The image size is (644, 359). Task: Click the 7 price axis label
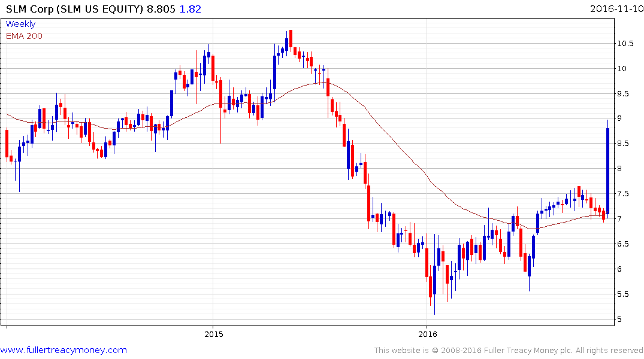pos(620,218)
